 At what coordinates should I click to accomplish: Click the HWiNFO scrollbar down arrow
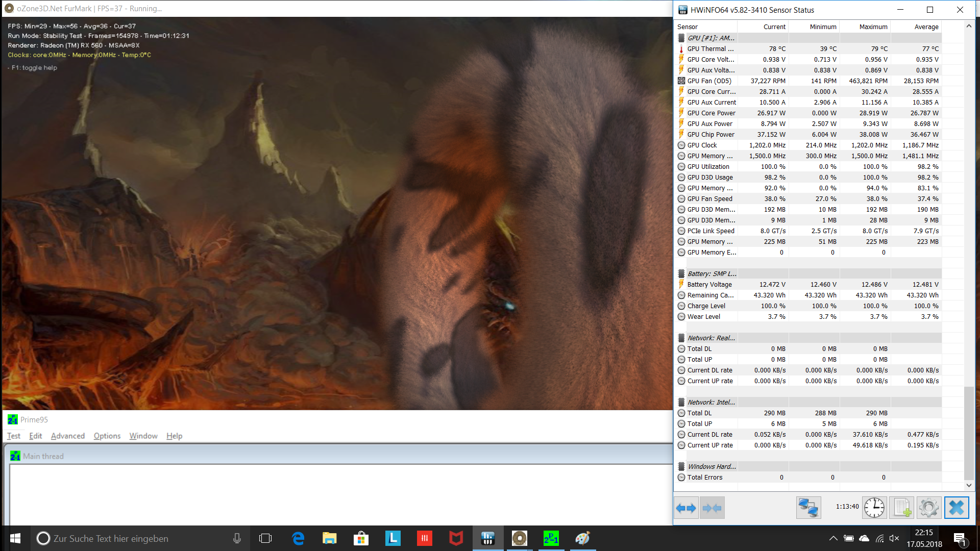coord(969,485)
